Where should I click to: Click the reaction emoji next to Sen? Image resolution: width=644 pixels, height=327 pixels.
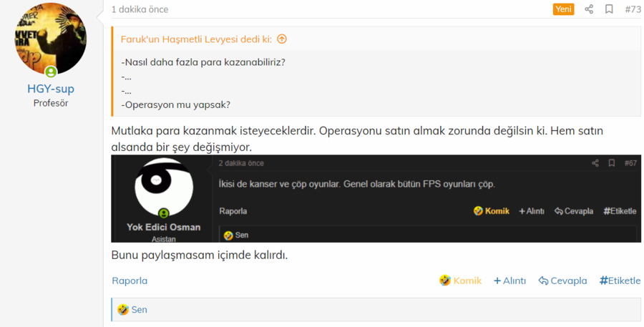123,310
